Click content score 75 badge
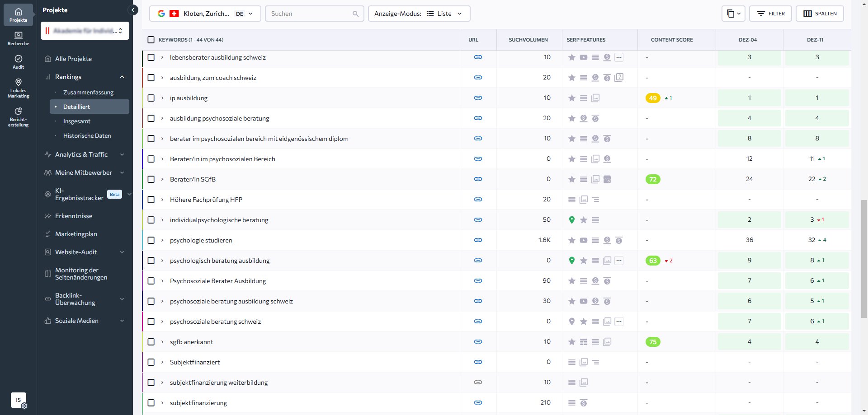 653,342
